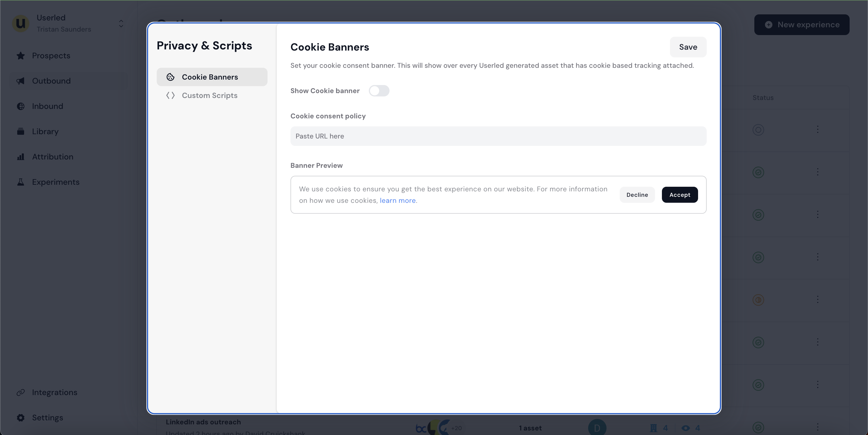Click the Inbound globe icon
868x435 pixels.
click(x=21, y=106)
